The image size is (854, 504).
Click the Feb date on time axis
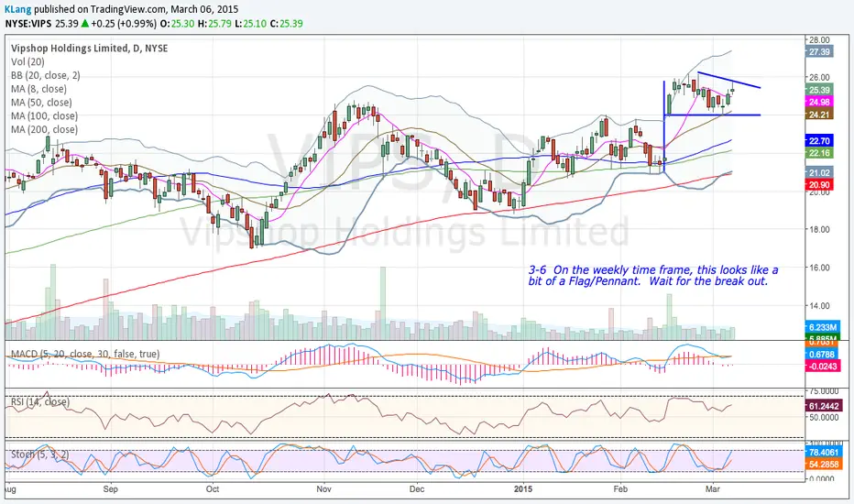[x=620, y=489]
